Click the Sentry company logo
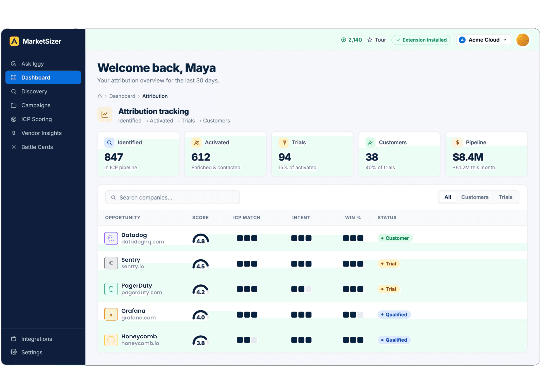 click(x=111, y=263)
